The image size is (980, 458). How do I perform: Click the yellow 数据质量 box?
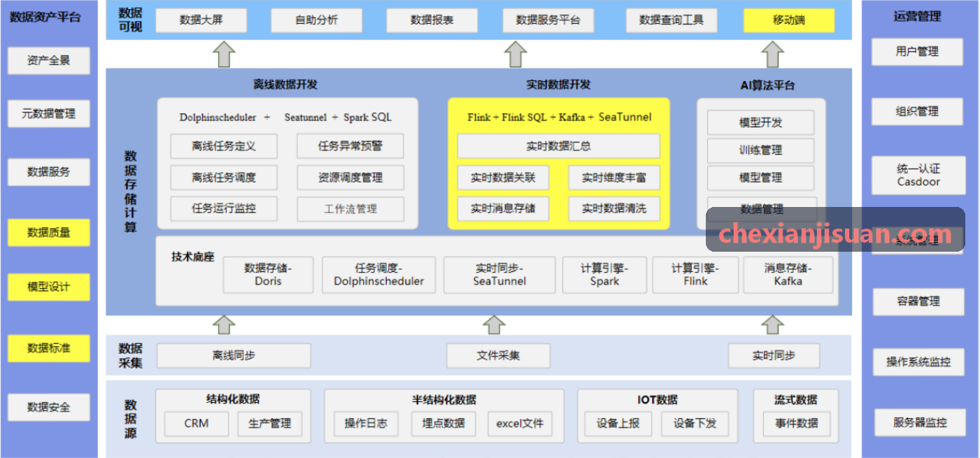coord(49,233)
